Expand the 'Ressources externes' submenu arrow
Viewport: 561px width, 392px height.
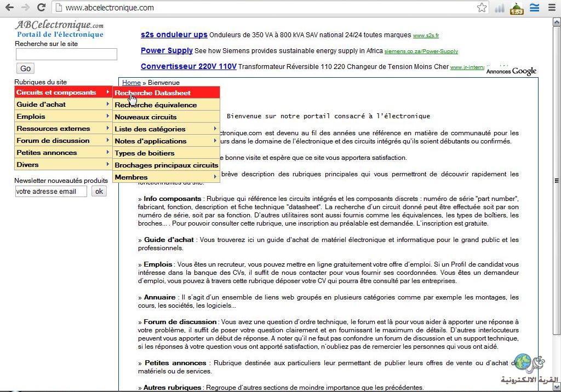click(107, 128)
